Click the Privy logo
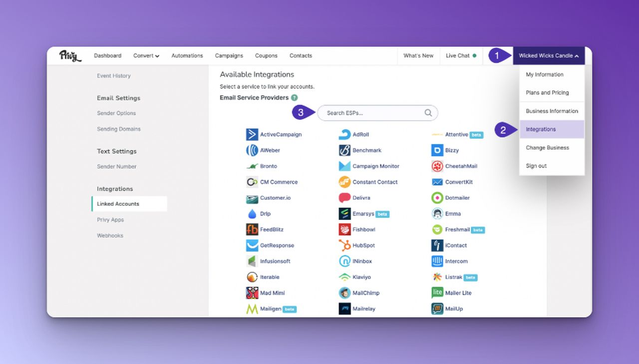The width and height of the screenshot is (639, 364). pos(70,56)
